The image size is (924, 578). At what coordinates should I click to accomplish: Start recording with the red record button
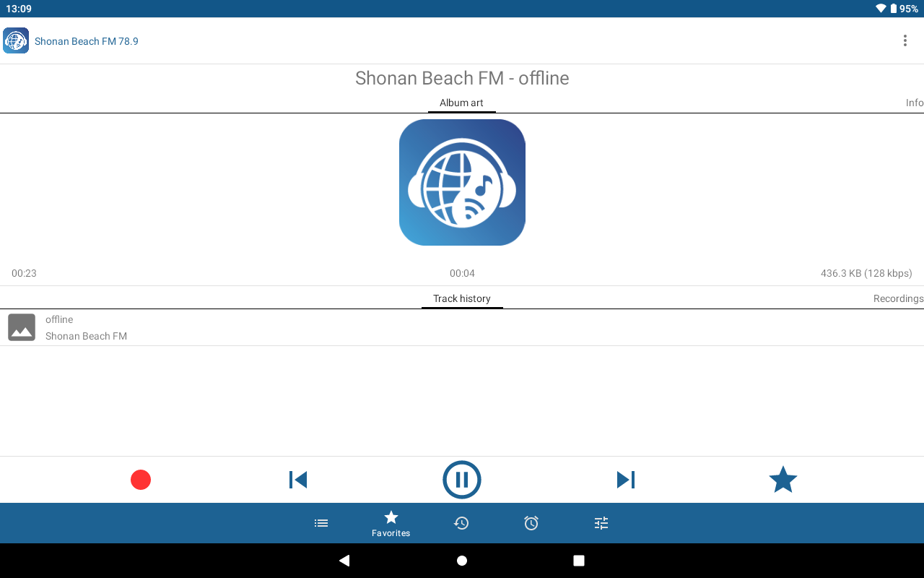click(x=141, y=480)
